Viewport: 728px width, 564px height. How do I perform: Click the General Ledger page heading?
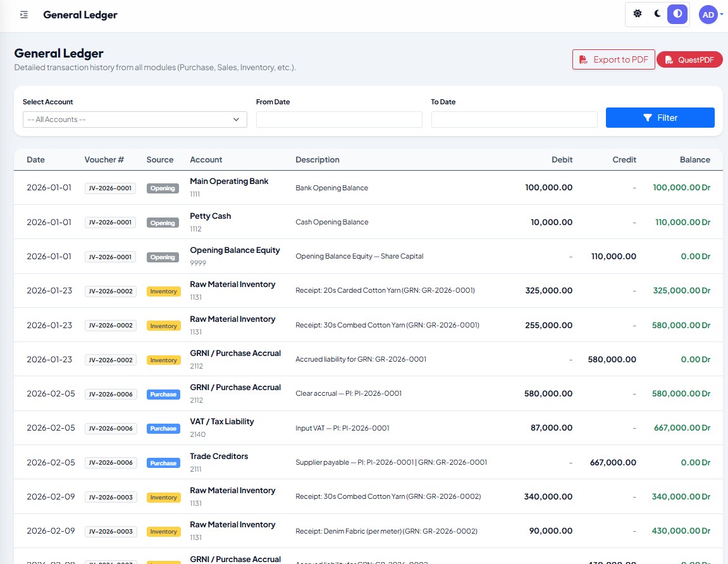[58, 53]
